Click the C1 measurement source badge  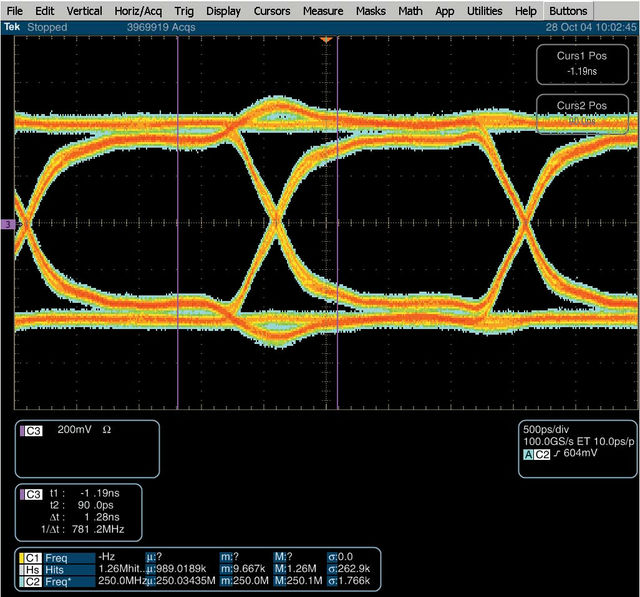point(31,558)
